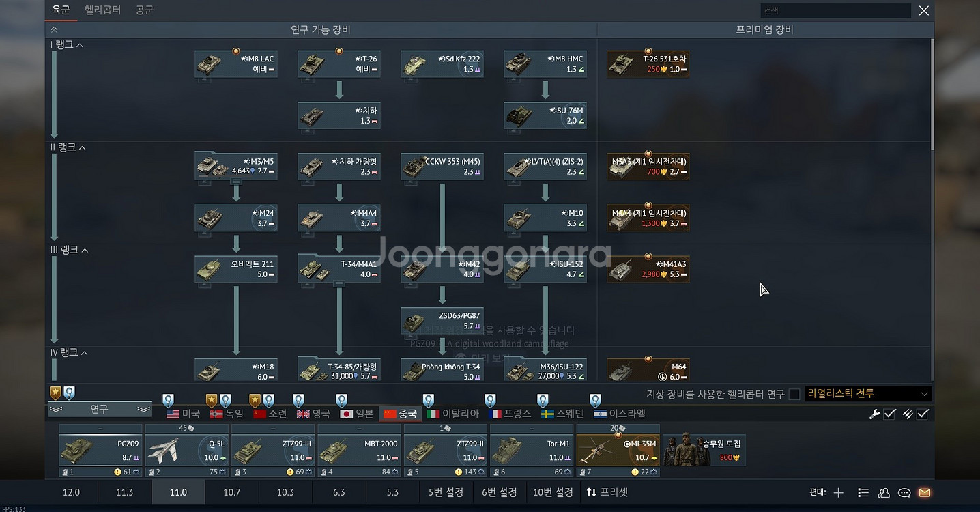
Task: Select the 5번 설정 preset
Action: (446, 492)
